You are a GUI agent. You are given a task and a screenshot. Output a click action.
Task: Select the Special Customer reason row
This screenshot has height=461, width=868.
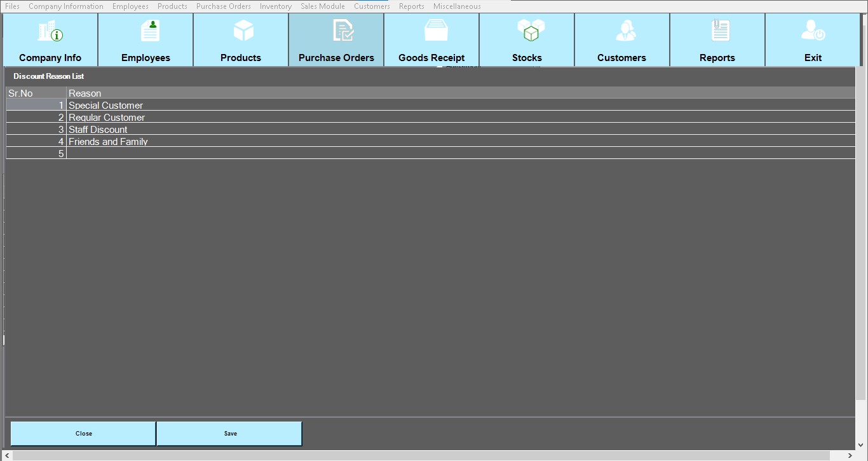click(106, 106)
